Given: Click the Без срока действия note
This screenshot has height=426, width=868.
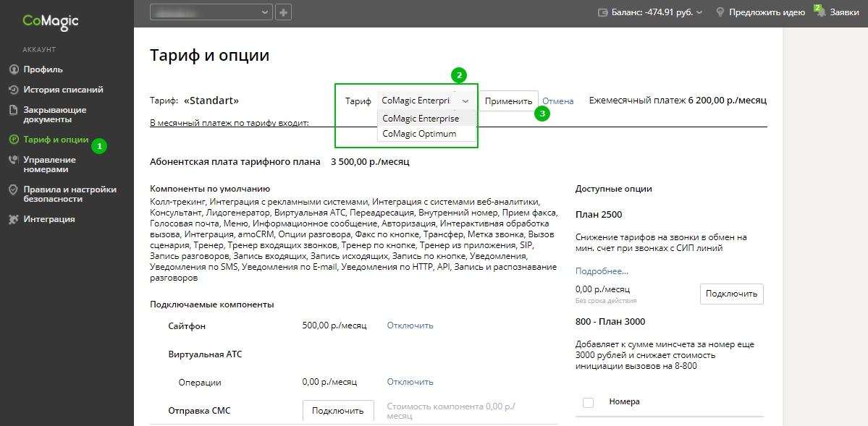Looking at the screenshot, I should pyautogui.click(x=606, y=301).
